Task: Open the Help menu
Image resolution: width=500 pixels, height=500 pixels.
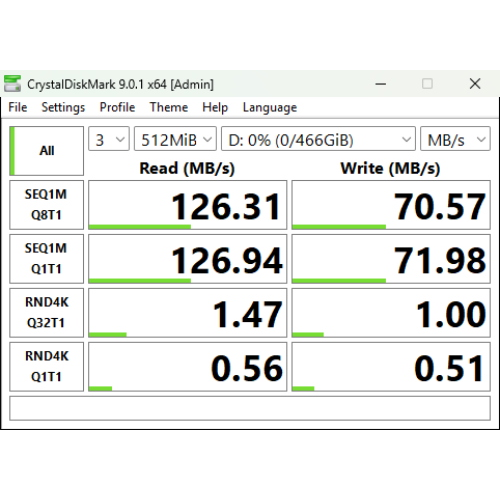Action: coord(215,107)
